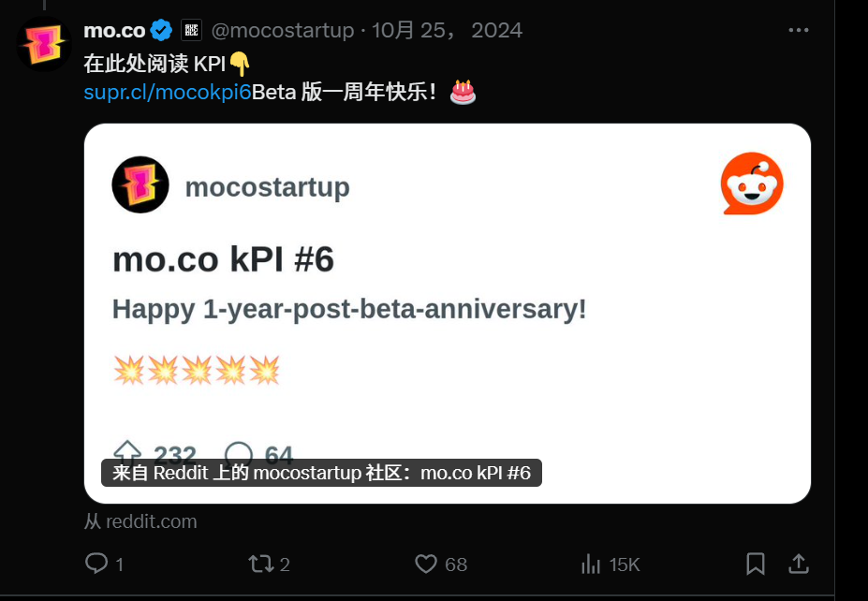The height and width of the screenshot is (601, 868).
Task: Like the post with 68 likes
Action: pyautogui.click(x=427, y=564)
